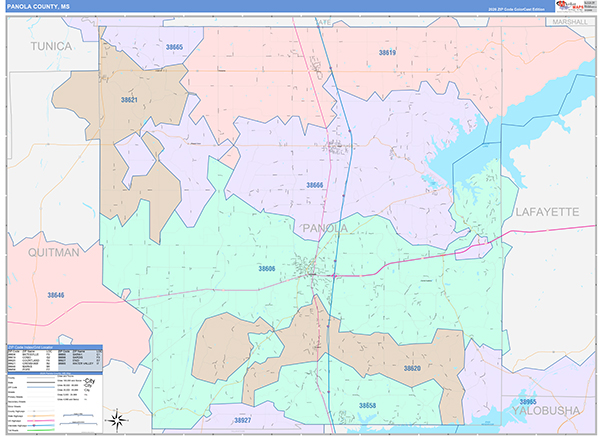This screenshot has width=600, height=436.
Task: Click the YALOBUSHA county label
Action: pos(546,411)
